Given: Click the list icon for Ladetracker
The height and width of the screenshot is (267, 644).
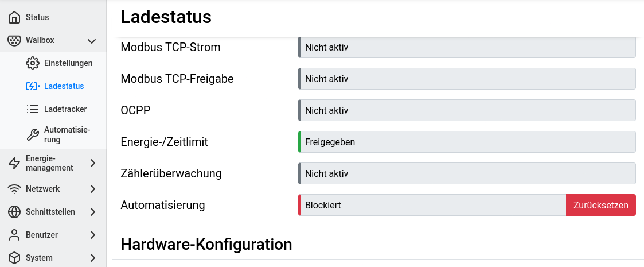Looking at the screenshot, I should pyautogui.click(x=33, y=109).
